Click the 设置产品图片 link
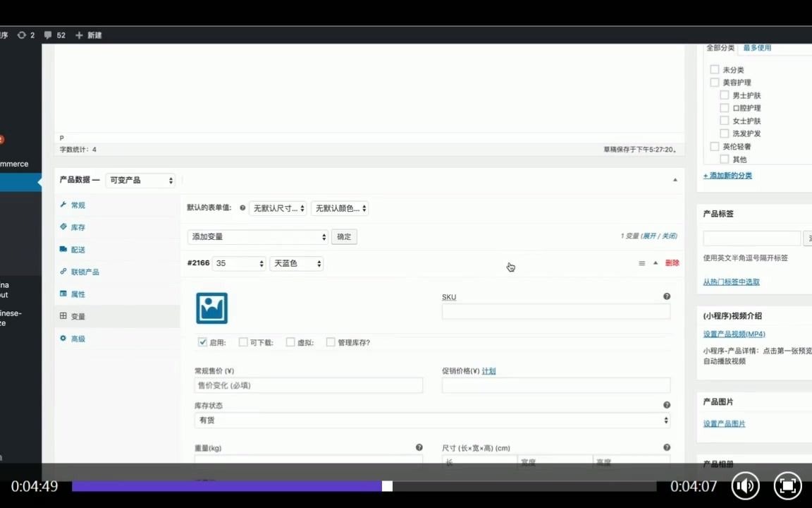 (724, 423)
